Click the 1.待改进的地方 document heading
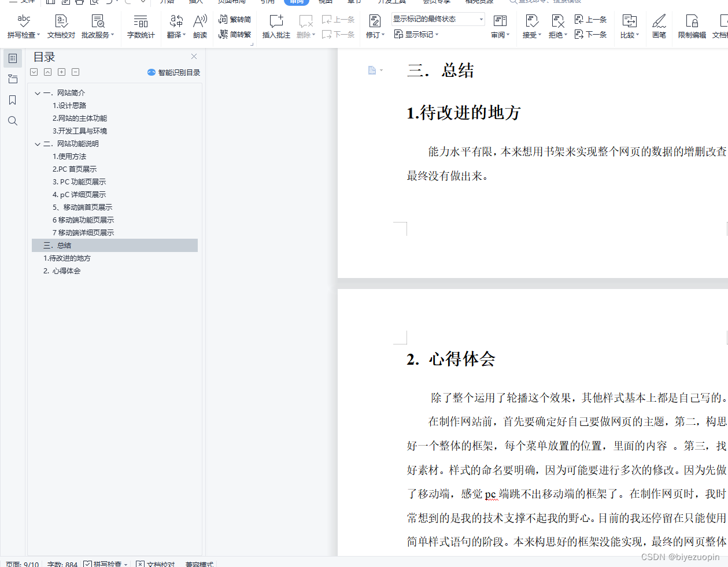The width and height of the screenshot is (728, 567). 464,113
